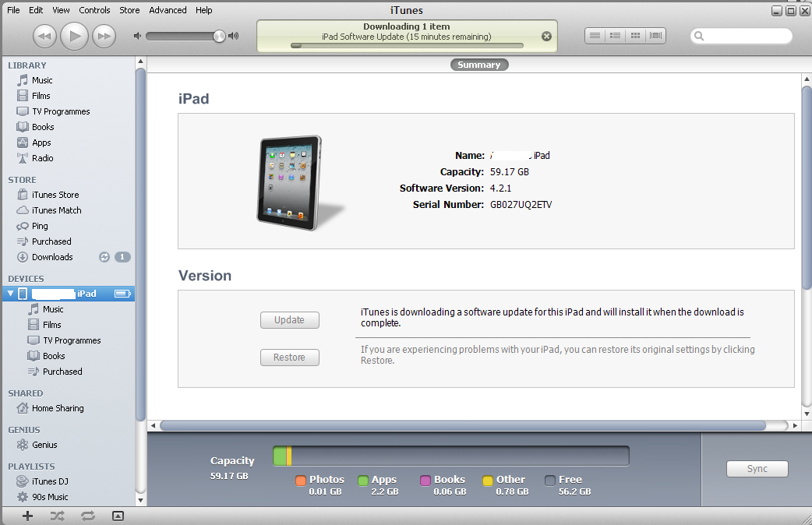
Task: Open Books under the iPad device
Action: point(54,356)
